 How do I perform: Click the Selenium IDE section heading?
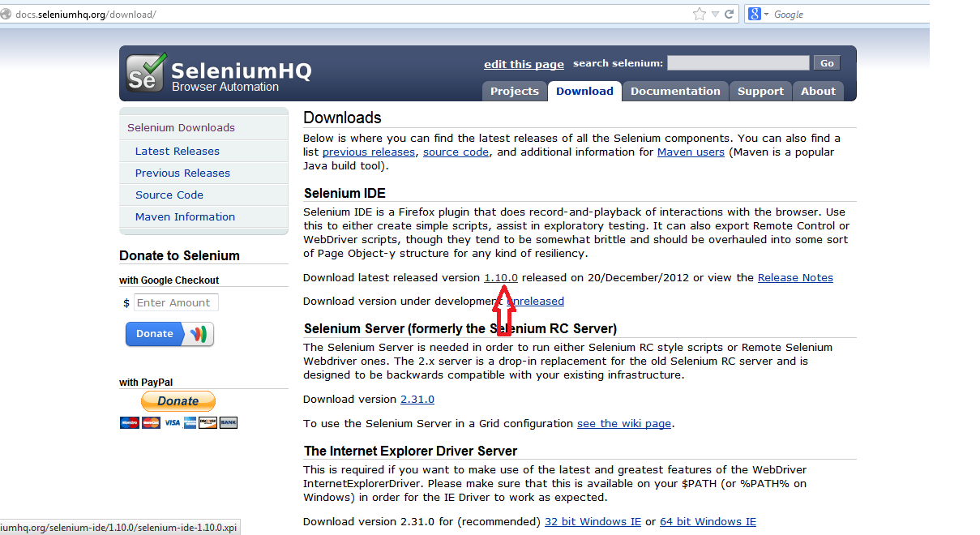(x=344, y=193)
